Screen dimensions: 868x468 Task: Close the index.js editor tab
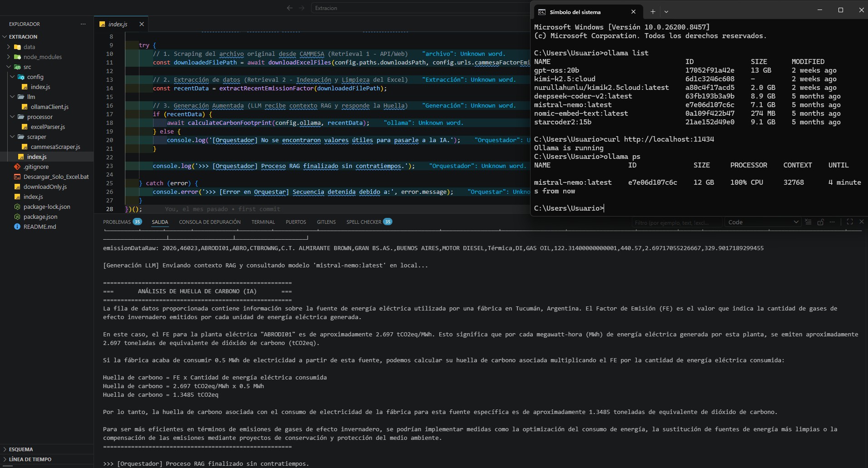coord(142,24)
